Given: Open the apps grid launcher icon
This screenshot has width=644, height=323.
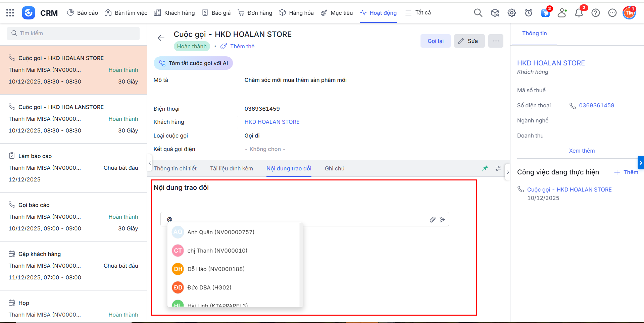Looking at the screenshot, I should [x=10, y=13].
